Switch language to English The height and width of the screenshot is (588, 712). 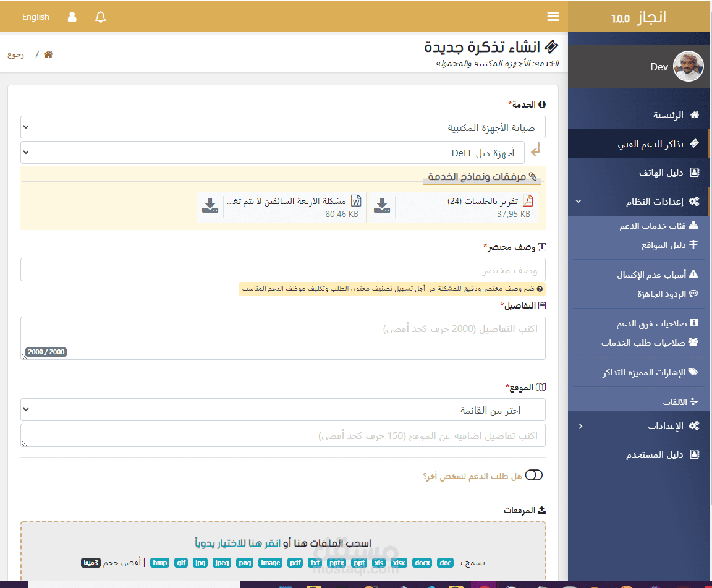36,17
